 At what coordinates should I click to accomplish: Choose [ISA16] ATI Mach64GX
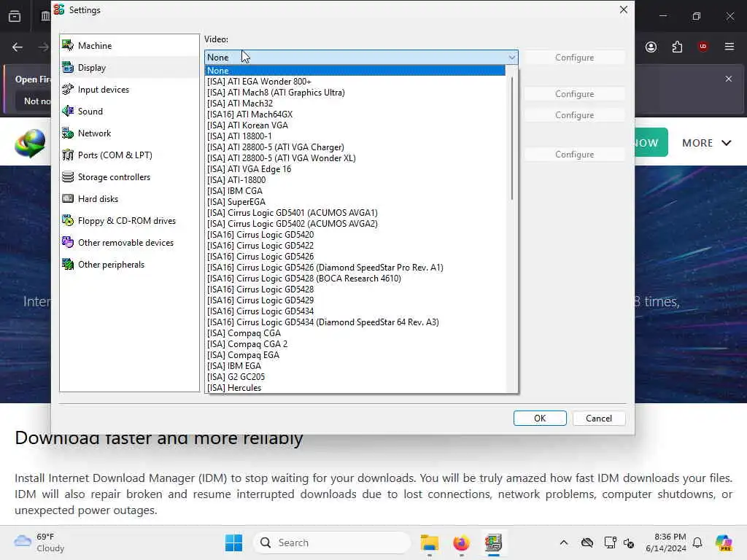pyautogui.click(x=355, y=114)
